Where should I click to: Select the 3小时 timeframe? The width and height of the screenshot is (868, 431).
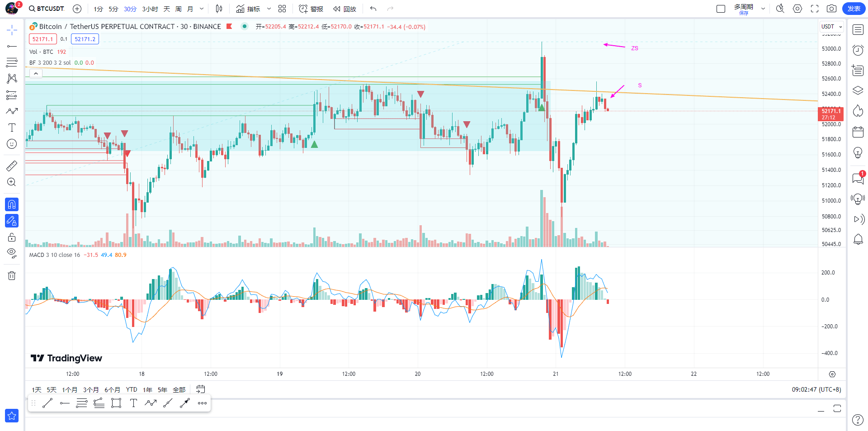(150, 9)
